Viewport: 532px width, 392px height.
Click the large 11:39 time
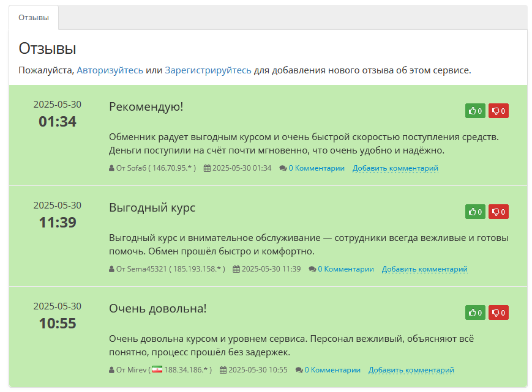(58, 223)
